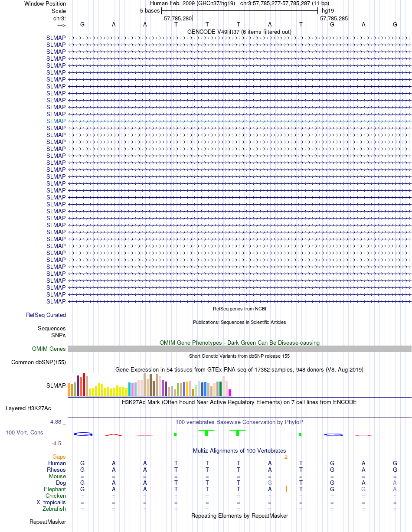Click the Mouse species row label
The height and width of the screenshot is (532, 412).
[x=57, y=476]
